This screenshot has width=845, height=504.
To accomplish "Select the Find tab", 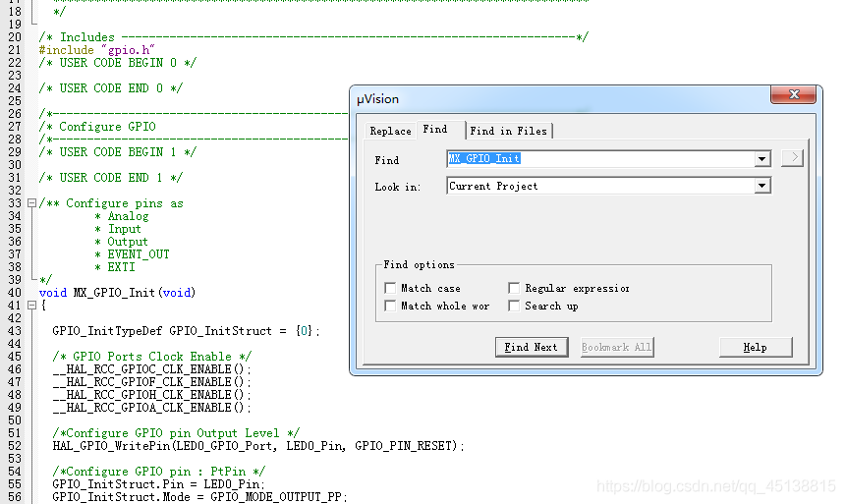I will point(435,130).
